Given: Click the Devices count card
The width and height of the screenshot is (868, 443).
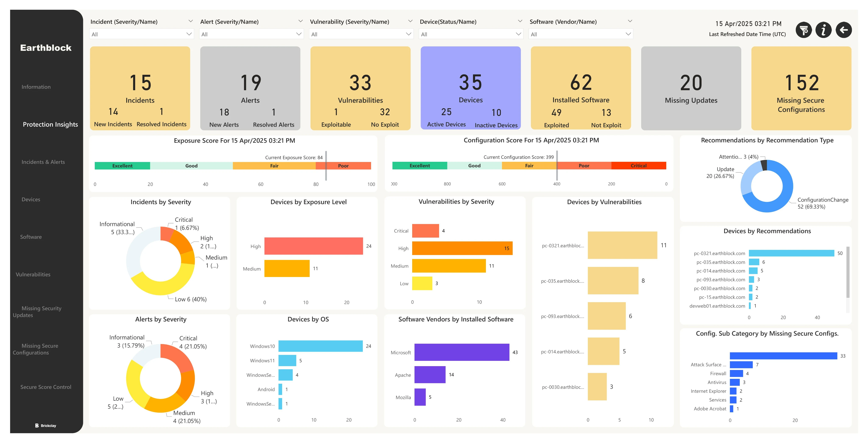Looking at the screenshot, I should [x=470, y=88].
